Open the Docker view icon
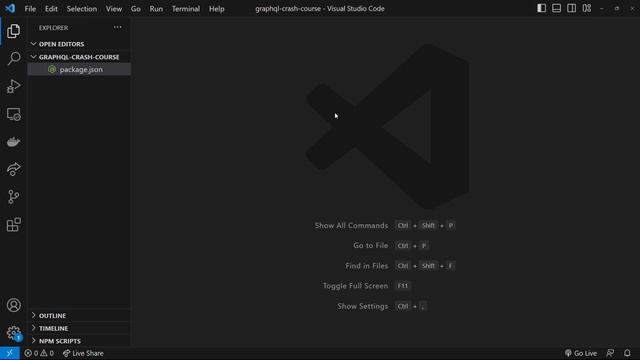This screenshot has height=360, width=640. [13, 142]
